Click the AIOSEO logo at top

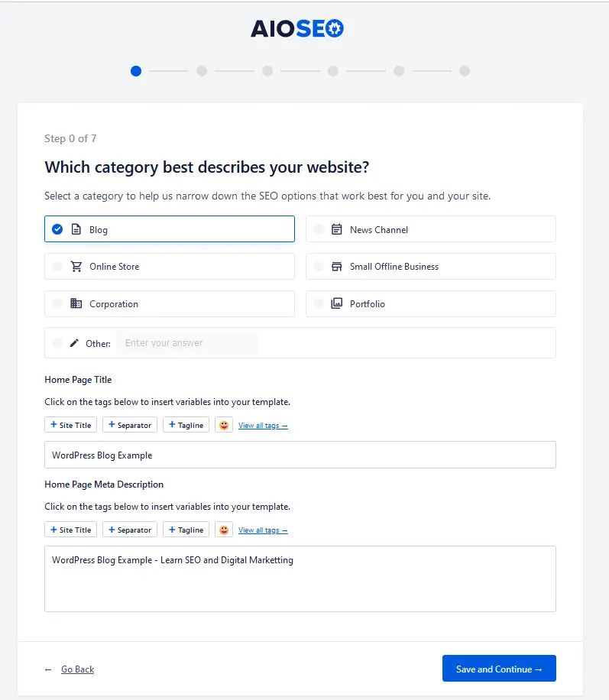click(297, 28)
